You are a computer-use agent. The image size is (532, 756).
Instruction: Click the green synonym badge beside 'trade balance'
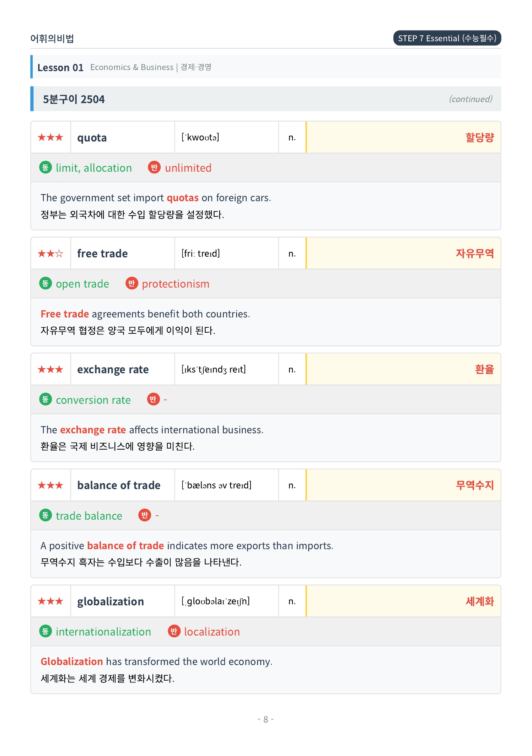click(45, 515)
